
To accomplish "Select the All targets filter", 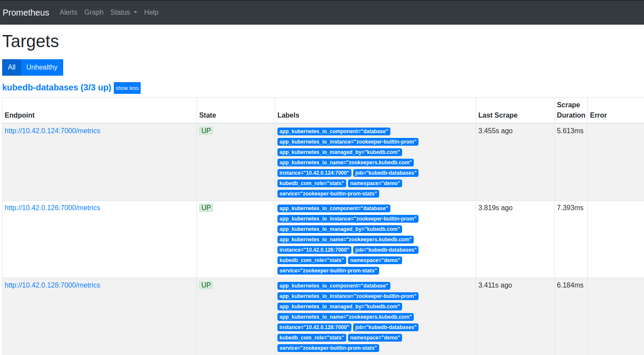I will [12, 67].
